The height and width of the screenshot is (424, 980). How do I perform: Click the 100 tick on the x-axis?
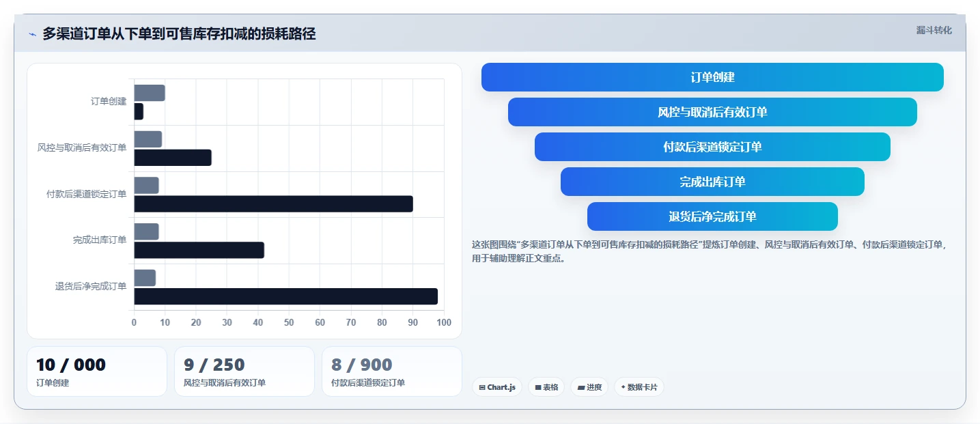pyautogui.click(x=444, y=323)
